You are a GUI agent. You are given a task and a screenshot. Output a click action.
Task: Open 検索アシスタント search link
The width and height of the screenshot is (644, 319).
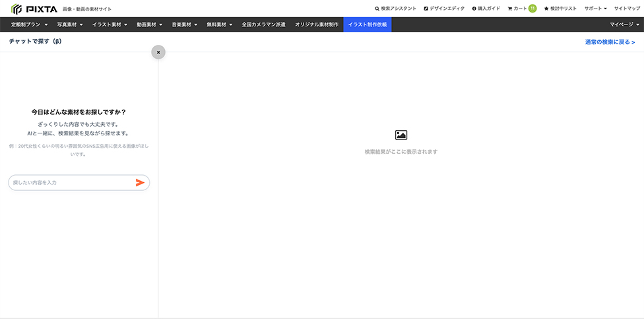coord(395,9)
